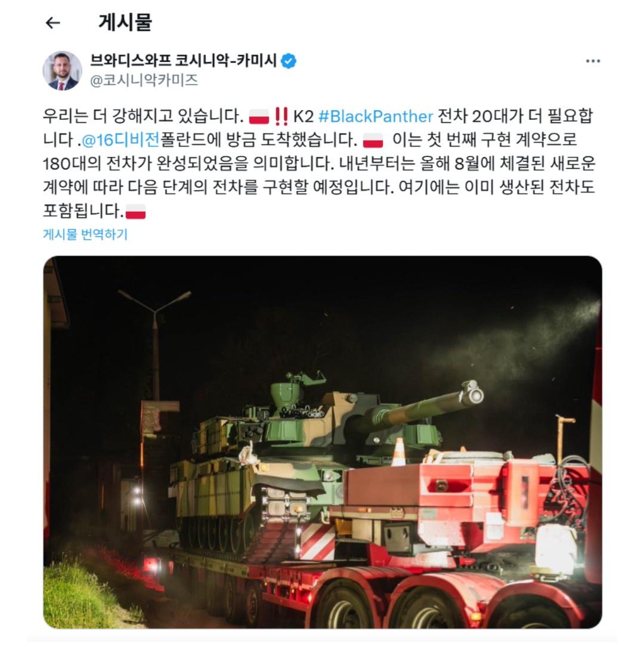Click the 게시물 page header title

coord(125,23)
